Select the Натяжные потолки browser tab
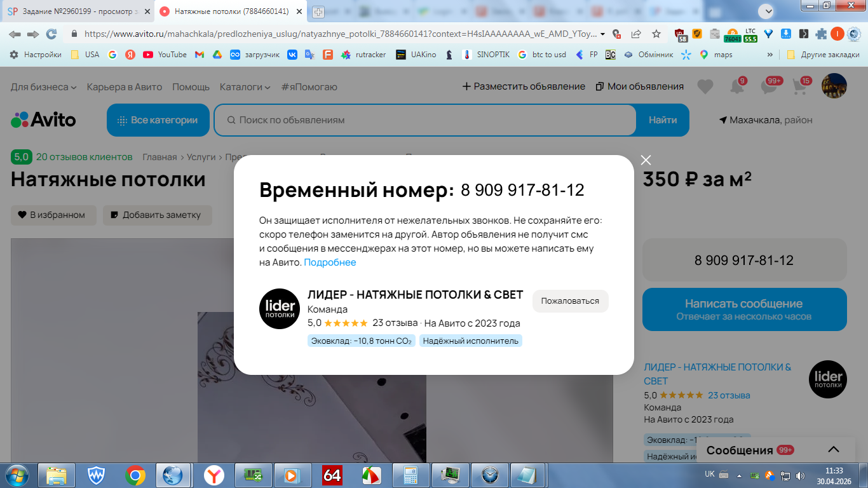The height and width of the screenshot is (488, 868). (231, 11)
